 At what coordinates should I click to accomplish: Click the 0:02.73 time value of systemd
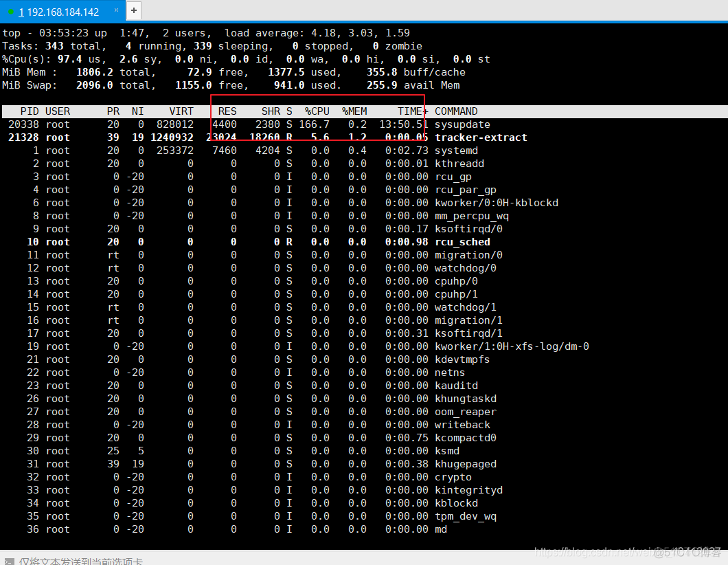pos(407,151)
